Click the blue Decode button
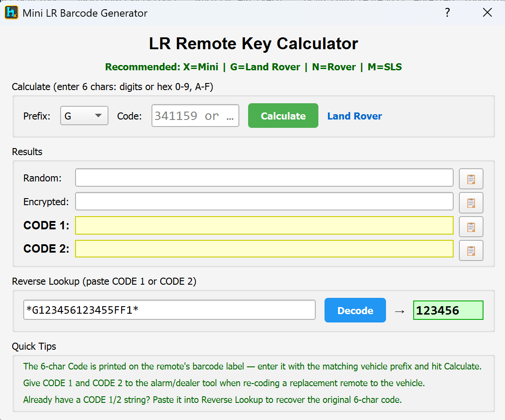The height and width of the screenshot is (420, 505). (355, 310)
